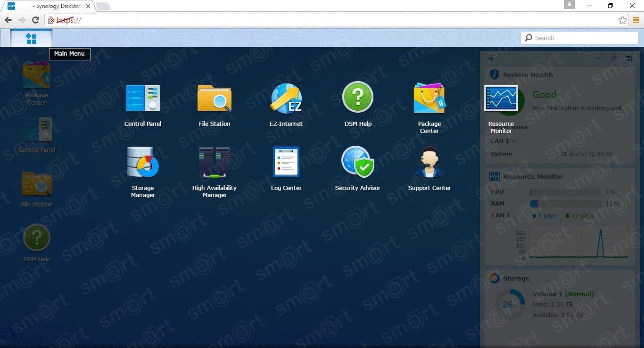This screenshot has height=348, width=644.
Task: Click the insecure HTTPS warning icon
Action: pos(51,20)
